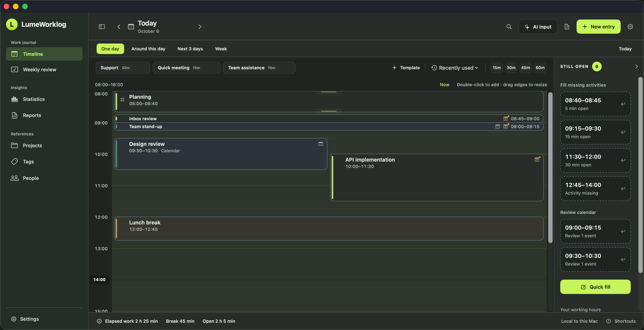Select the Lunch break entry
This screenshot has height=330, width=644.
328,228
